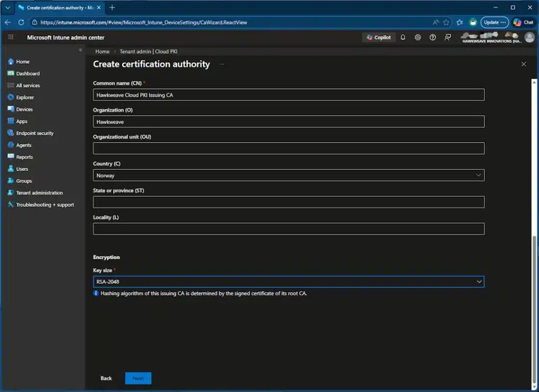The width and height of the screenshot is (539, 392).
Task: Open the more options ellipsis beside title
Action: tap(222, 64)
